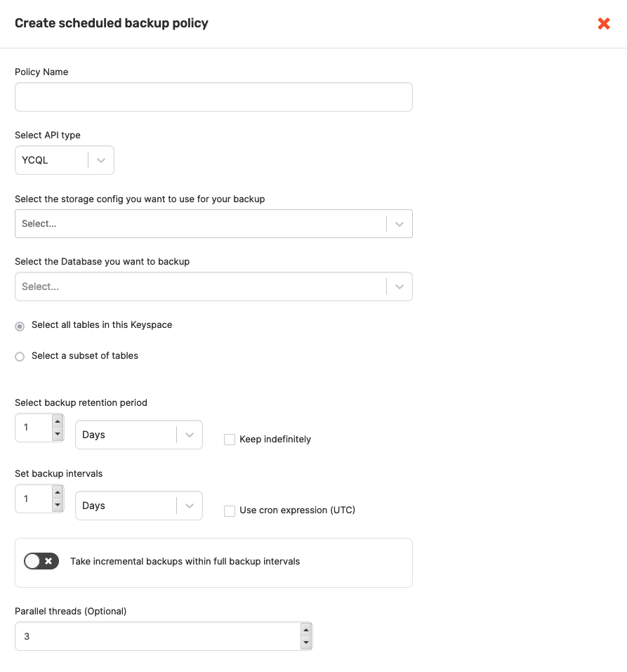
Task: Enable the Use cron expression (UTC) option
Action: coord(230,510)
